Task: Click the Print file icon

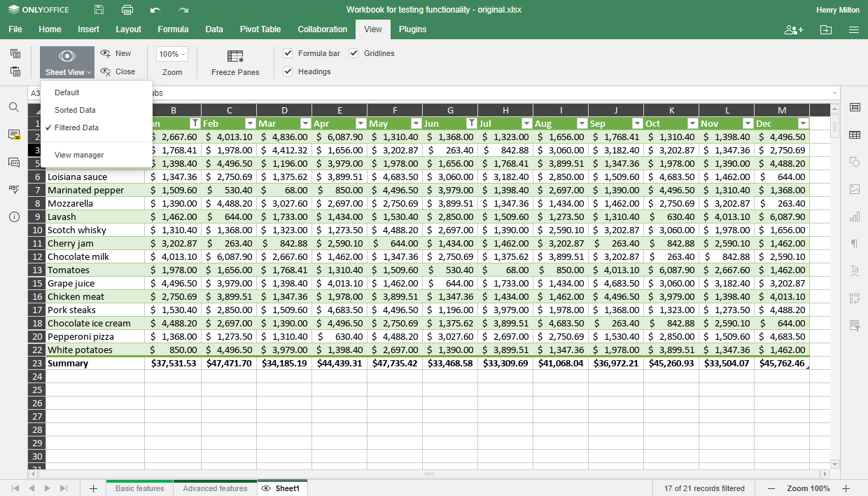Action: point(126,10)
